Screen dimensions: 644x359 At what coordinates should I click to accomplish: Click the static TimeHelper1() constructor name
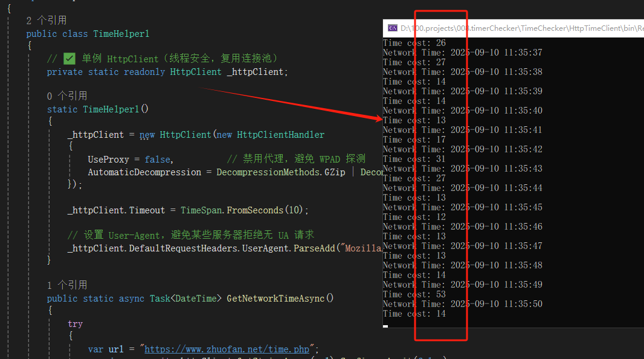(111, 109)
